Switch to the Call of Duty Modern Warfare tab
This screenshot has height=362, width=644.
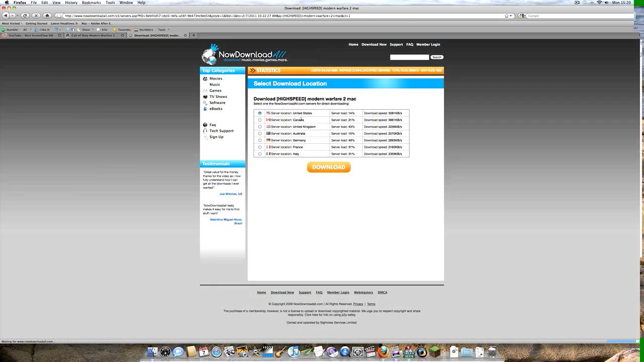pos(96,36)
